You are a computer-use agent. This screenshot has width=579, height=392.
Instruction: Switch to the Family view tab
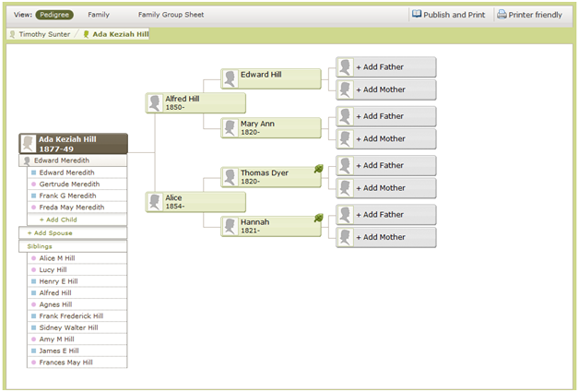click(x=99, y=15)
